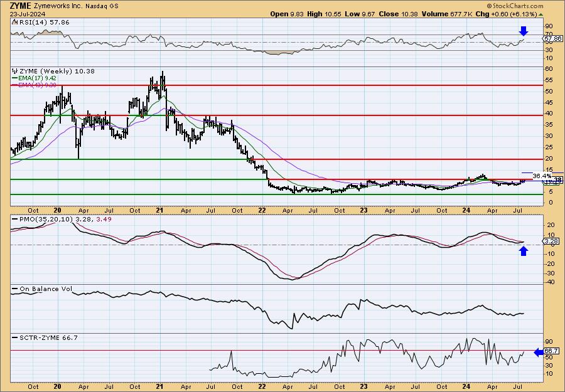Click the 10 label on SCTR axis
This screenshot has height=392, width=565.
549,373
